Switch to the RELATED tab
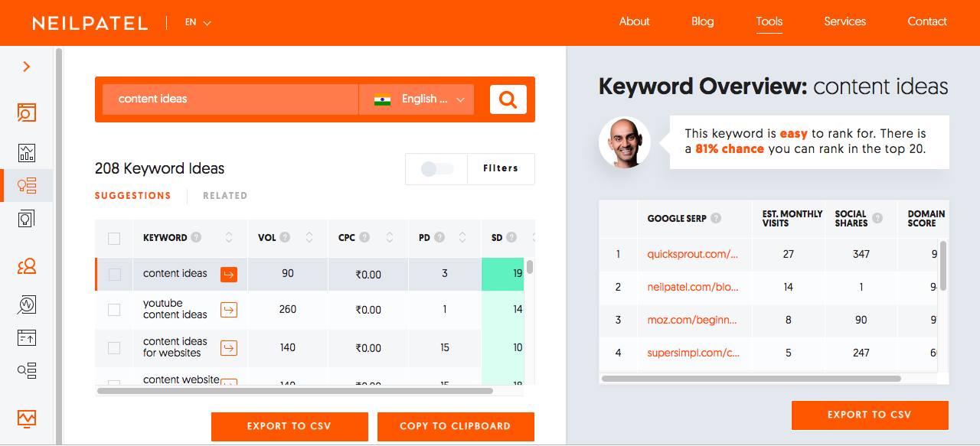Image resolution: width=980 pixels, height=446 pixels. (x=225, y=196)
